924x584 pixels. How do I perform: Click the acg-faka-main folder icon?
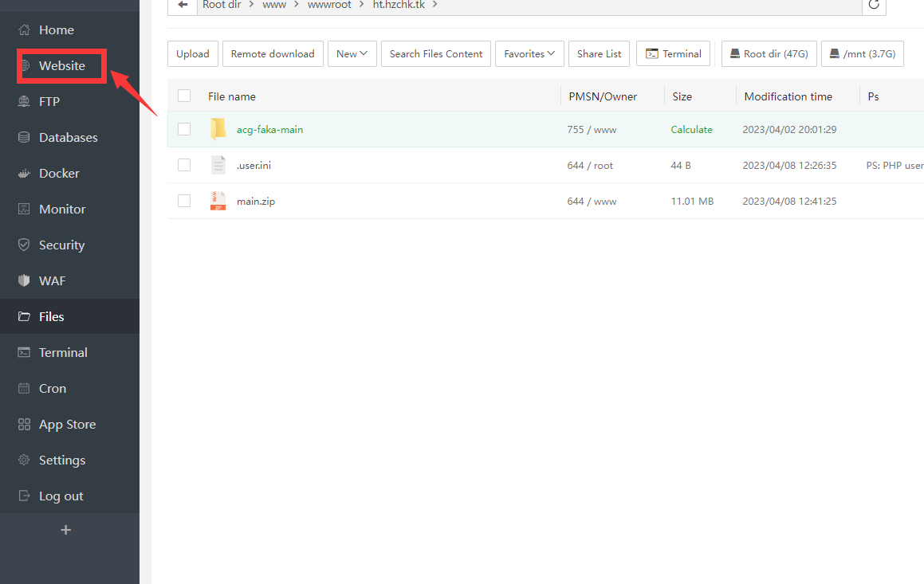pyautogui.click(x=218, y=129)
